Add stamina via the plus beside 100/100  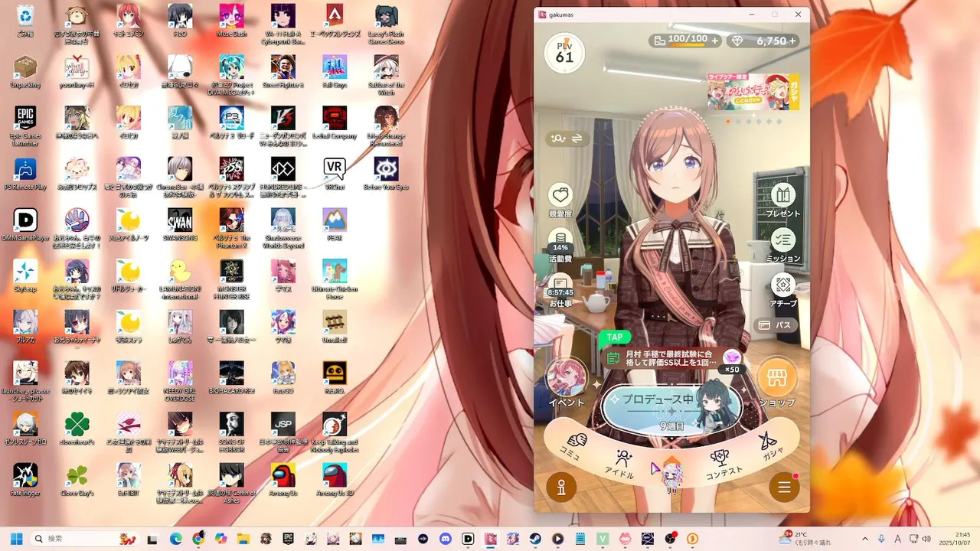[x=715, y=41]
